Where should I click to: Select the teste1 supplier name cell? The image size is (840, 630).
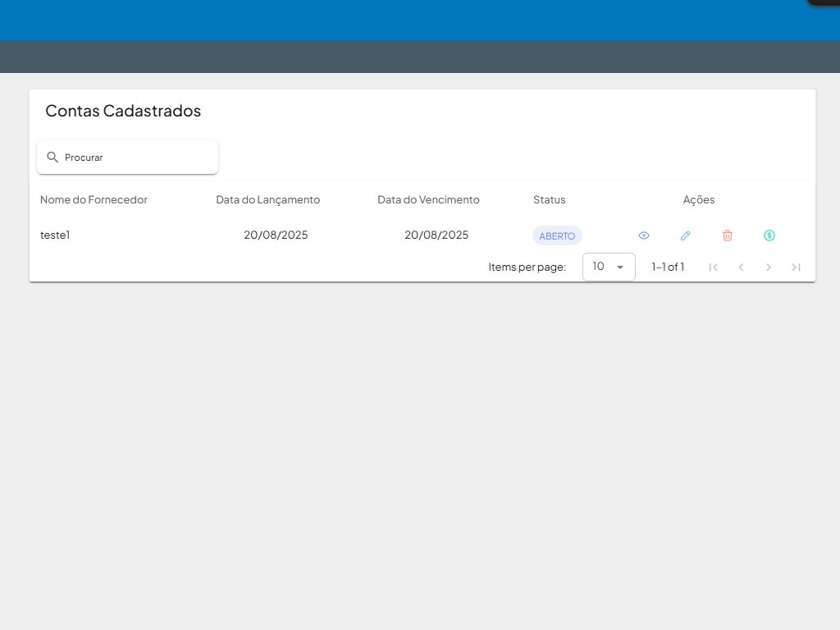pos(55,235)
